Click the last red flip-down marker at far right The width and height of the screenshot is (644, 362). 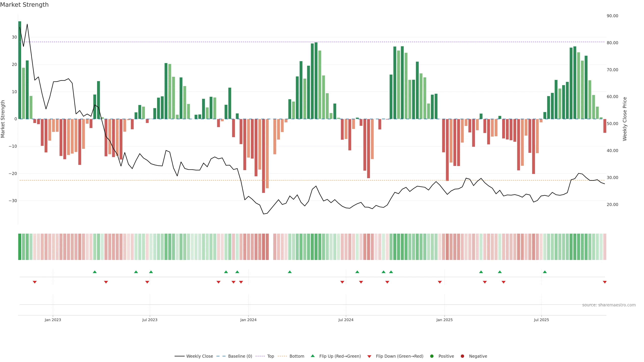point(604,282)
